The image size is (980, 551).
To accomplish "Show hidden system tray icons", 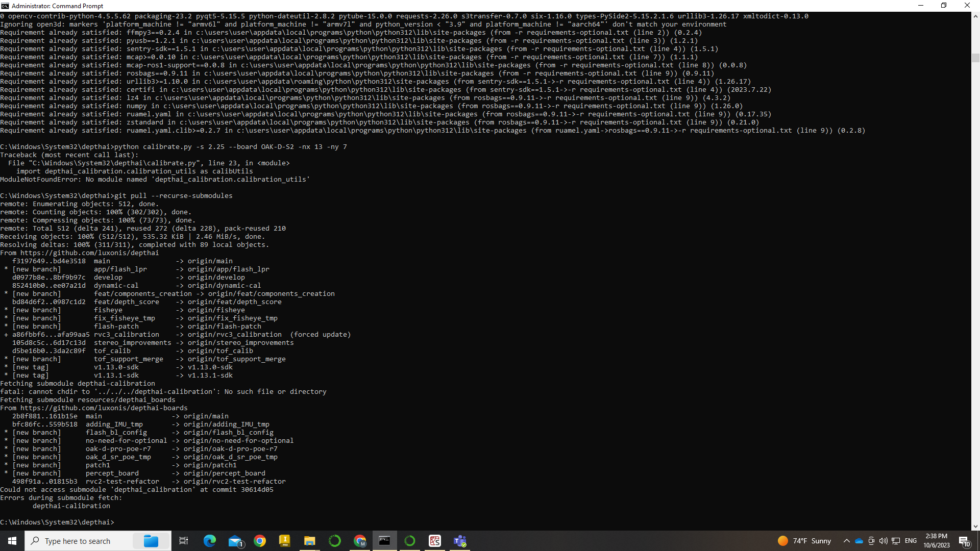I will point(846,541).
